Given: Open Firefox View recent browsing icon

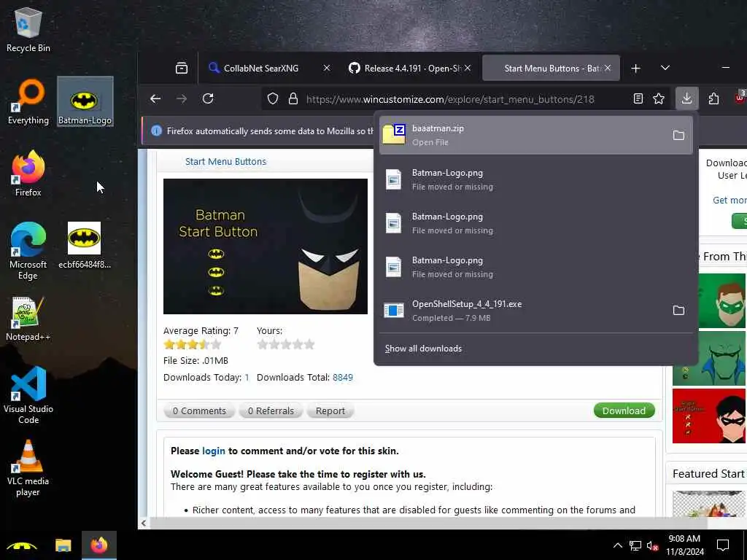Looking at the screenshot, I should point(182,68).
